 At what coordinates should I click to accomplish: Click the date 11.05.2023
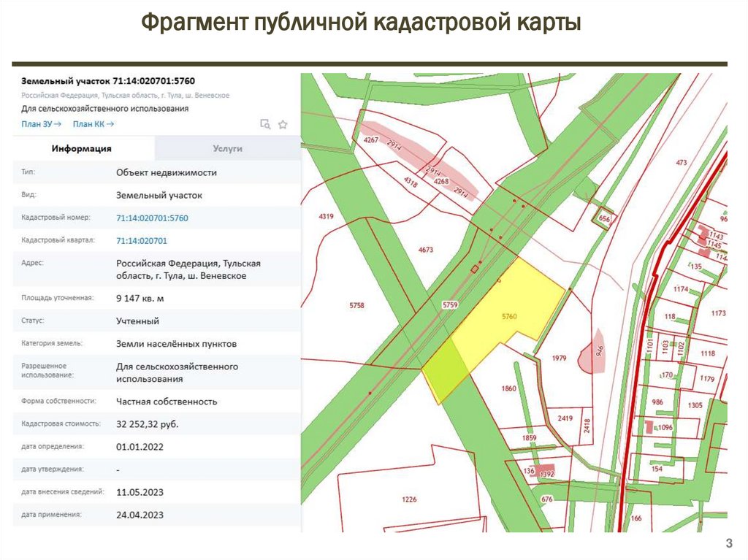pos(140,492)
